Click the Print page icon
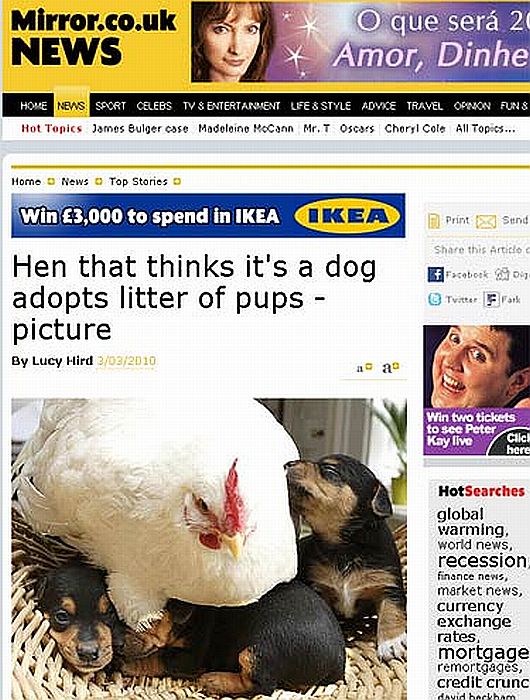 point(434,221)
